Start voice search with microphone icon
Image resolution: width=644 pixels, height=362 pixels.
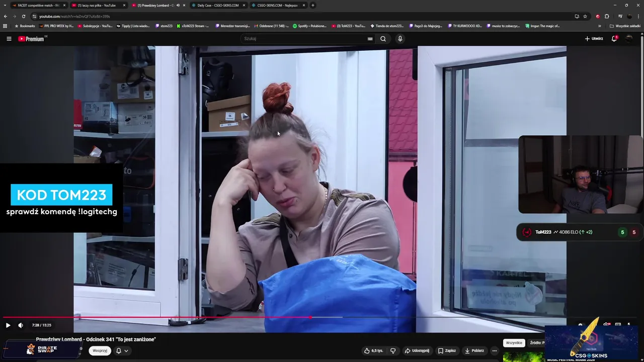point(400,39)
